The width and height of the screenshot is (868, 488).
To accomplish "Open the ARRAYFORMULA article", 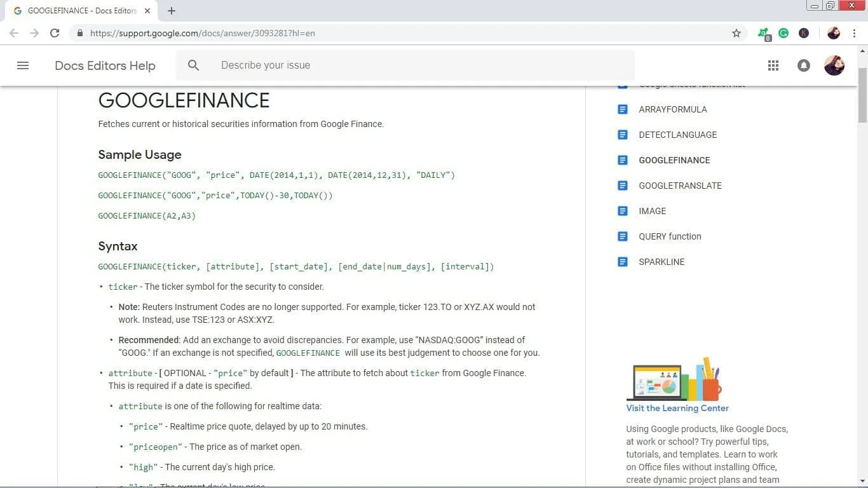I will pyautogui.click(x=673, y=109).
